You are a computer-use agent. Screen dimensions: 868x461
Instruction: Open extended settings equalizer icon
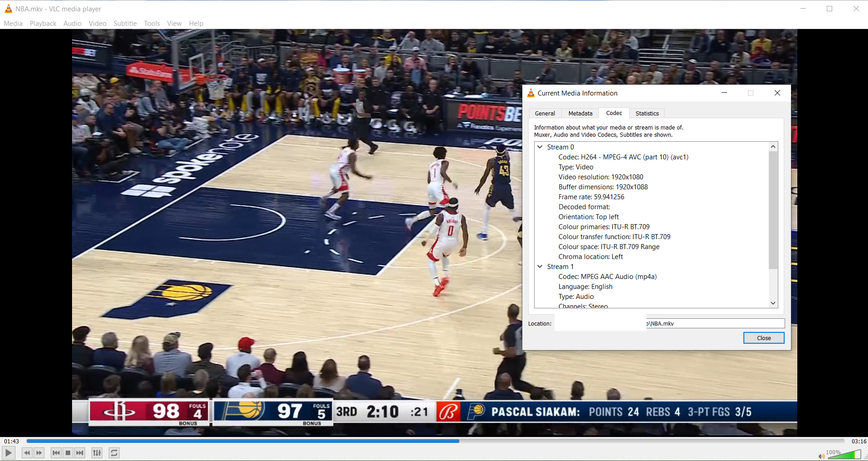[x=97, y=453]
